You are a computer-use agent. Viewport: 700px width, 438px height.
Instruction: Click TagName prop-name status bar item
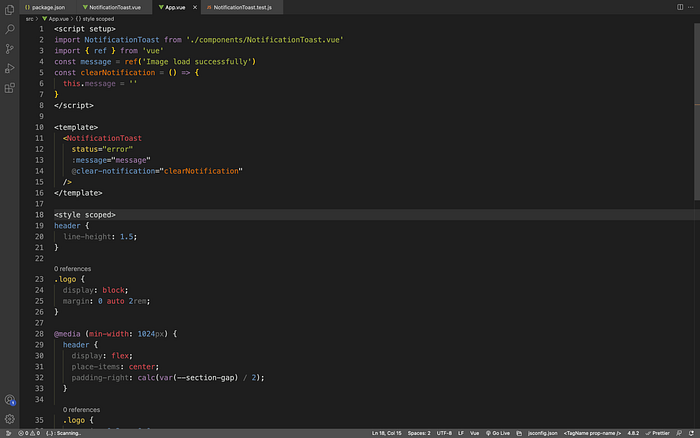click(592, 433)
